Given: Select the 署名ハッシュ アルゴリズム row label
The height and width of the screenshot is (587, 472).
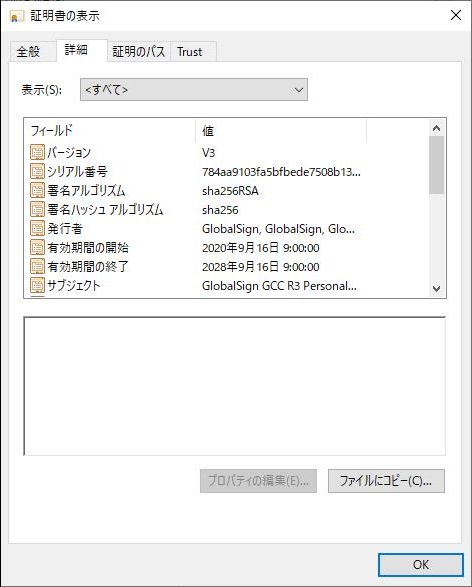Looking at the screenshot, I should (x=106, y=210).
